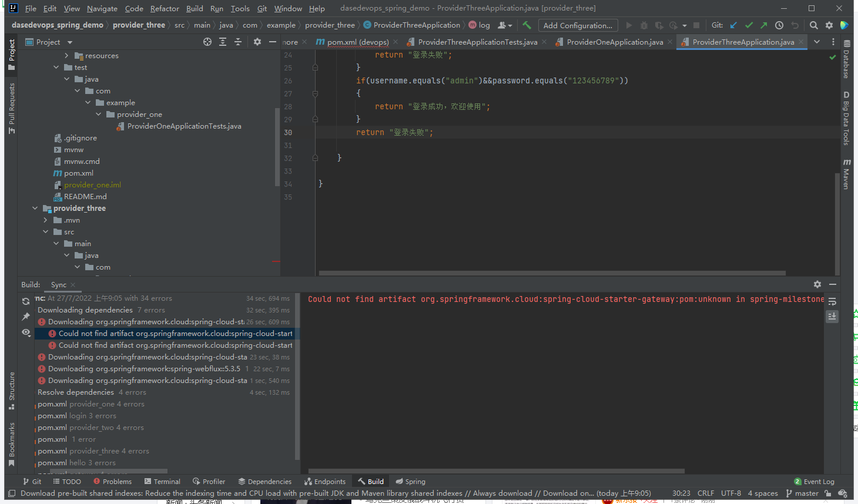Open README.md in the project tree
The image size is (858, 504).
tap(85, 197)
